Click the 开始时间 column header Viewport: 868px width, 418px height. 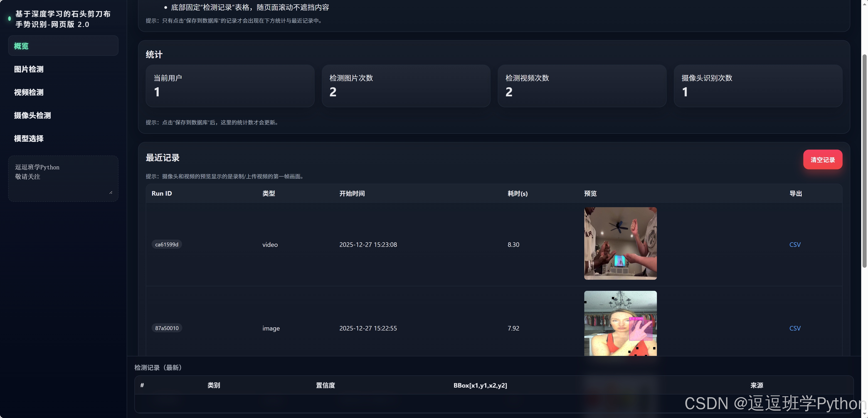click(352, 194)
